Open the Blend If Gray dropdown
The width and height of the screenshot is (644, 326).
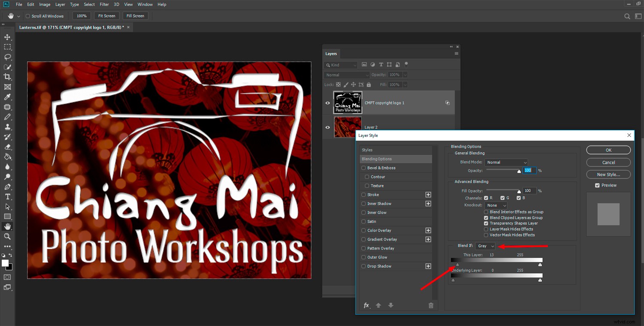click(485, 246)
